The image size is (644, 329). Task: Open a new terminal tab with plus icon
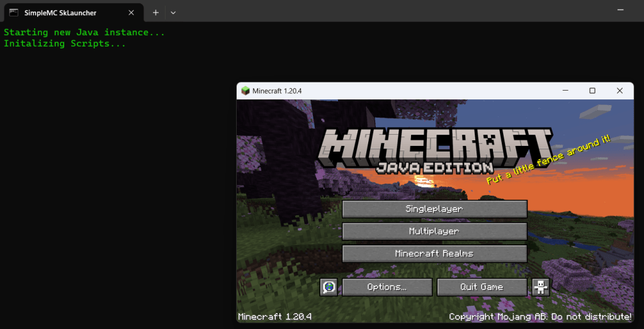click(155, 13)
